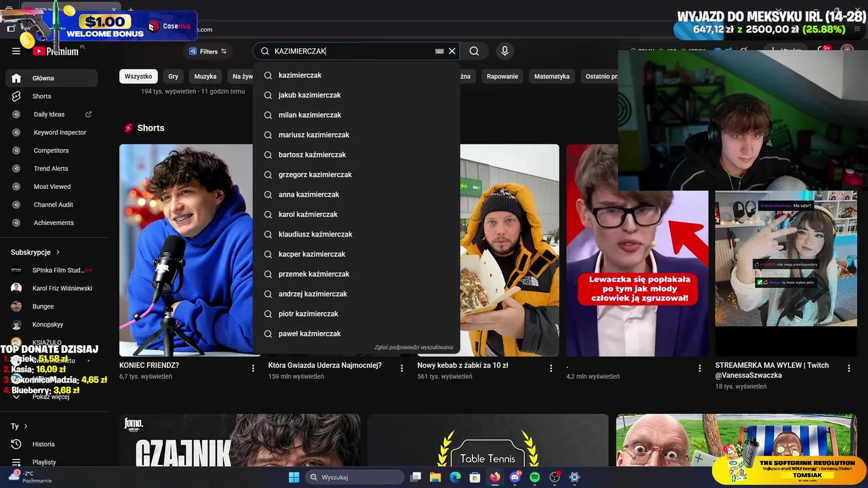Choose suggestion 'bartosz kaźmierczak'
This screenshot has width=868, height=488.
coord(357,155)
